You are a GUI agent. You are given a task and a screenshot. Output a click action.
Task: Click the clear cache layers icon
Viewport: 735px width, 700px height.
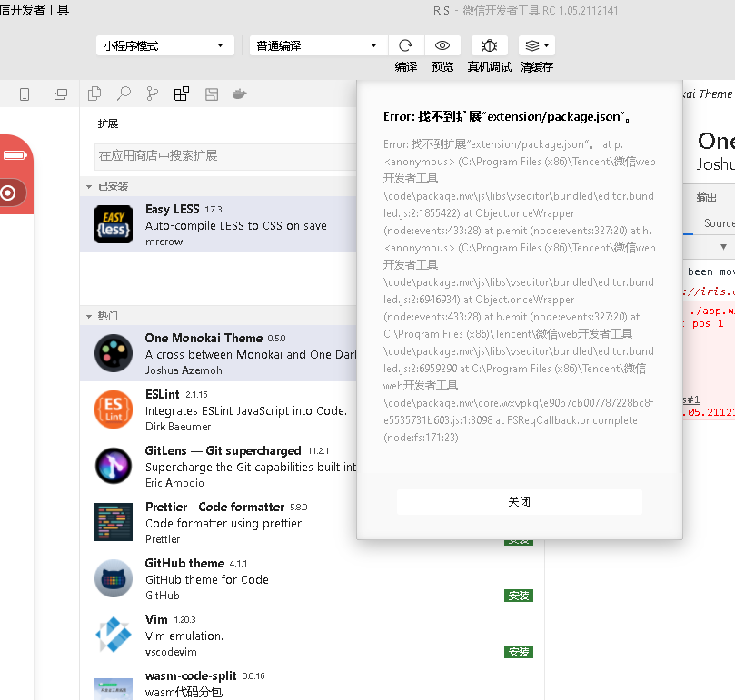point(532,45)
